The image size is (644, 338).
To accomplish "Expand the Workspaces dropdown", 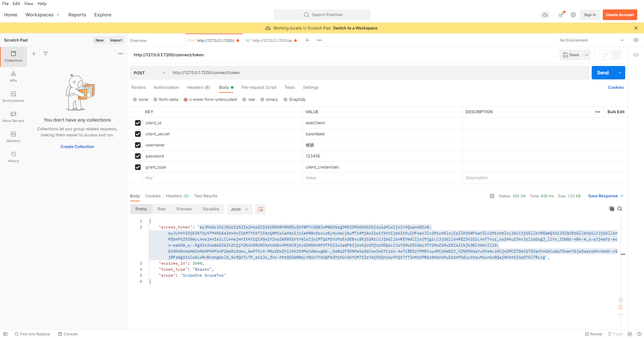I will click(43, 15).
